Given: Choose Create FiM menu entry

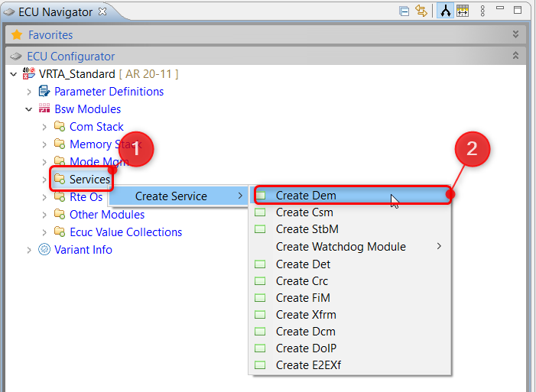Looking at the screenshot, I should point(350,298).
